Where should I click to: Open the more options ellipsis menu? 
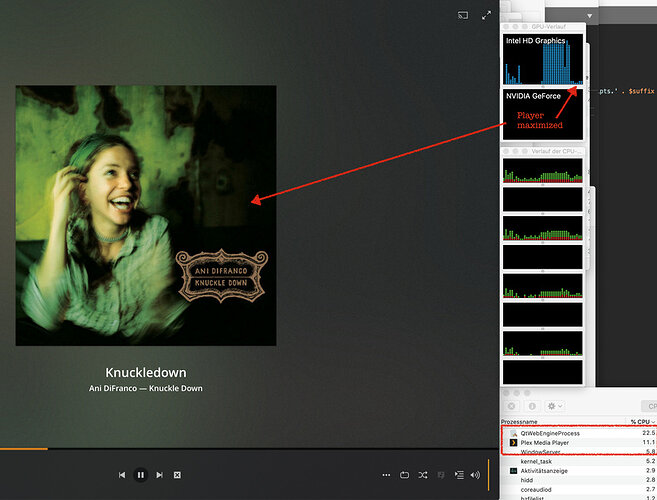(386, 475)
